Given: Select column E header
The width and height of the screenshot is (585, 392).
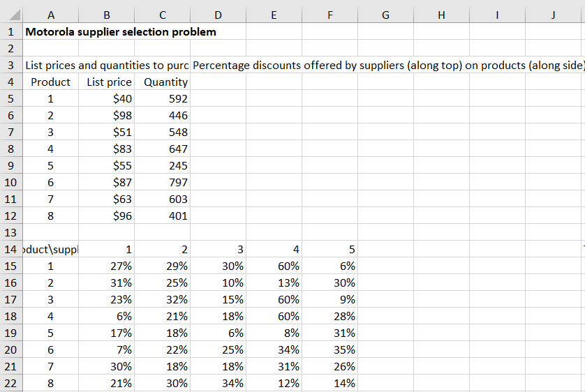Looking at the screenshot, I should pos(274,15).
